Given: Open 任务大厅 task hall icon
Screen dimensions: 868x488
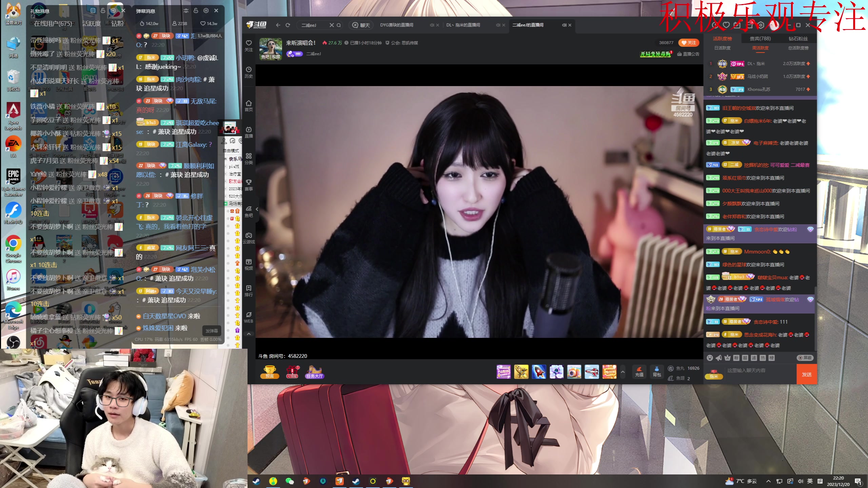Looking at the screenshot, I should point(314,372).
